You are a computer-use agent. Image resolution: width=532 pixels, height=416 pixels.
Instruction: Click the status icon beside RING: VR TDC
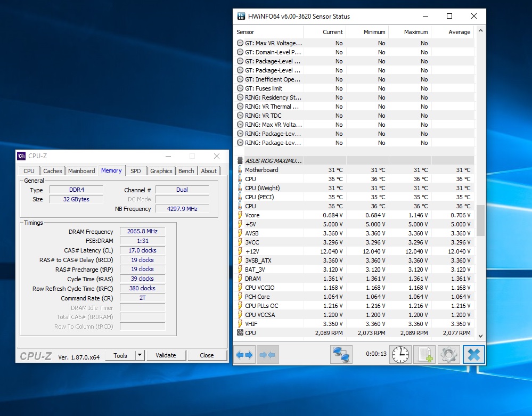point(240,116)
